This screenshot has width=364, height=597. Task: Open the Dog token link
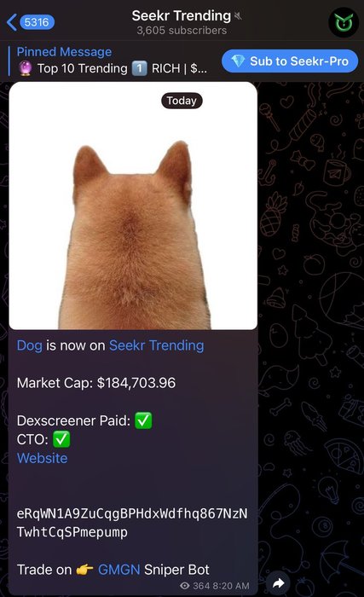point(29,345)
